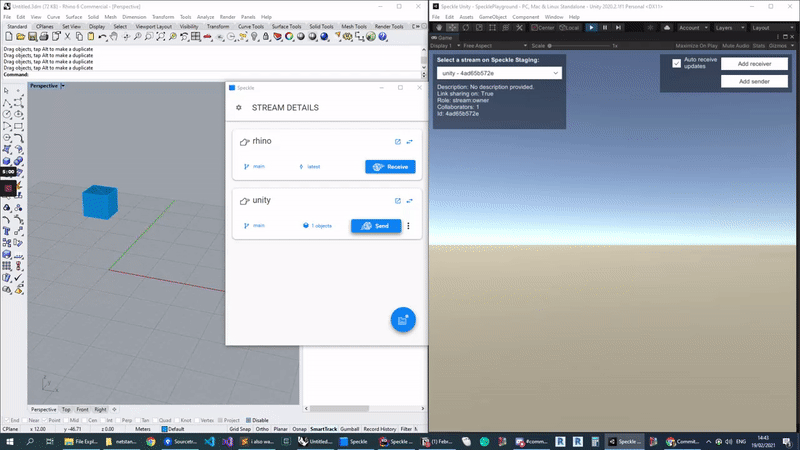The height and width of the screenshot is (450, 800).
Task: Expand the stream selection dropdown
Action: 499,73
